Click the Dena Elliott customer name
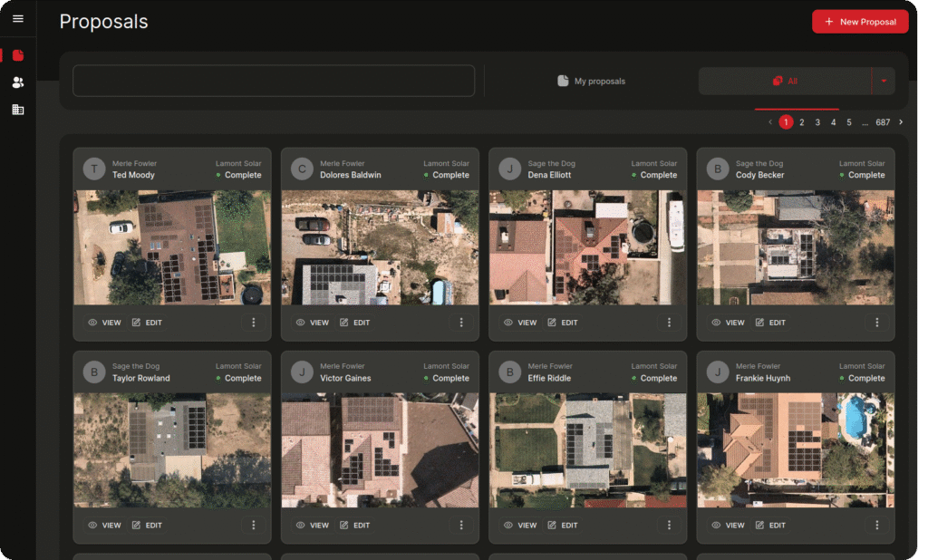The image size is (928, 560). tap(549, 175)
